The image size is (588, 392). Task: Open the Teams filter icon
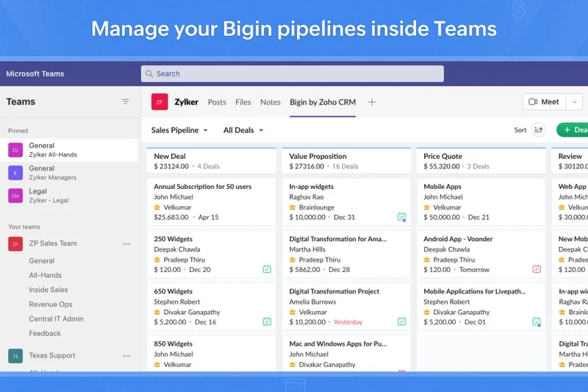[x=126, y=101]
